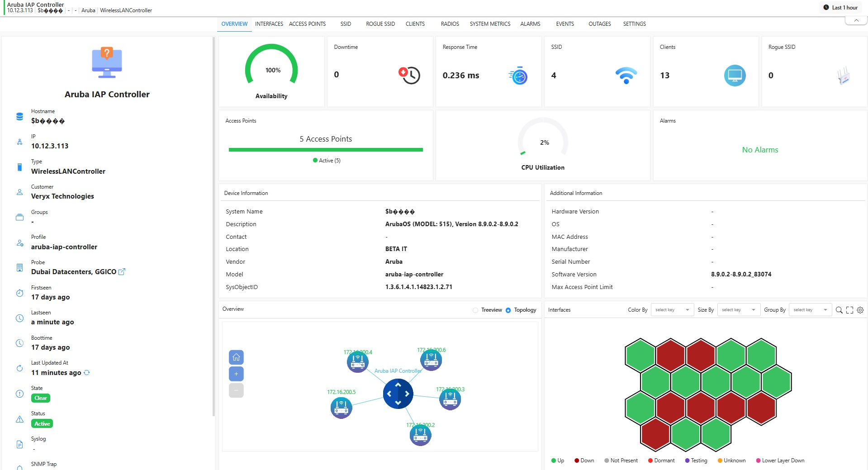The image size is (868, 470).
Task: Zoom out the topology map with minus
Action: point(236,390)
